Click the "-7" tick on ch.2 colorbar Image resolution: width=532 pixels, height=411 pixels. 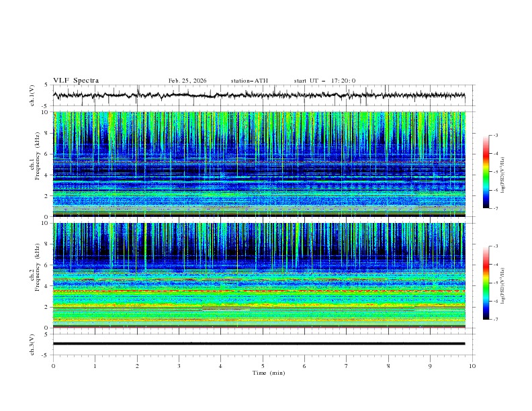pos(495,319)
